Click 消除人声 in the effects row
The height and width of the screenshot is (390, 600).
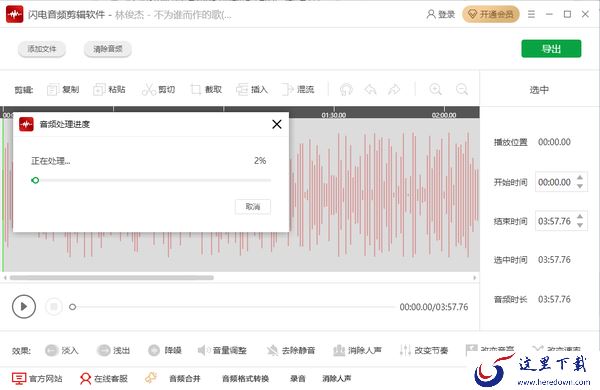tap(357, 350)
